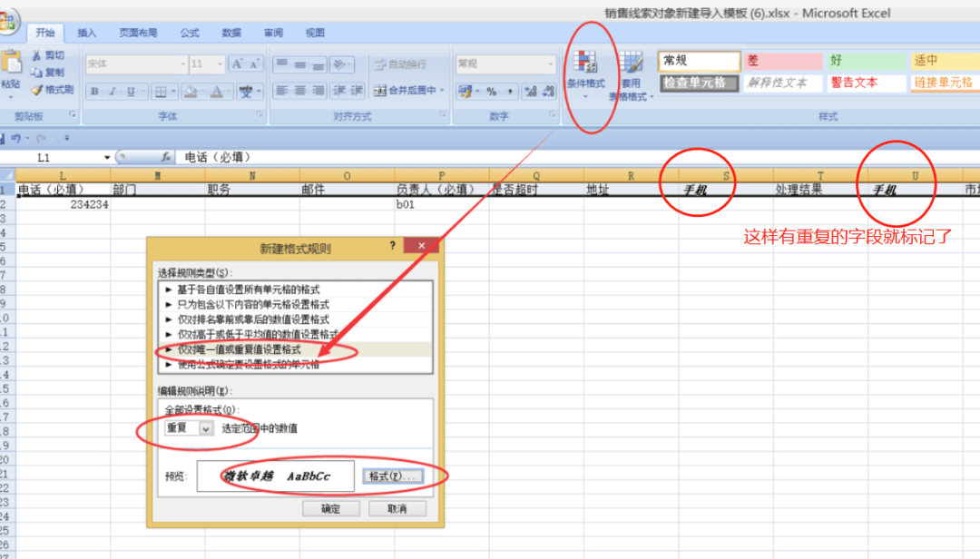Open the Customize Quick Access Toolbar arrow
Viewport: 980px width, 559px height.
click(67, 138)
